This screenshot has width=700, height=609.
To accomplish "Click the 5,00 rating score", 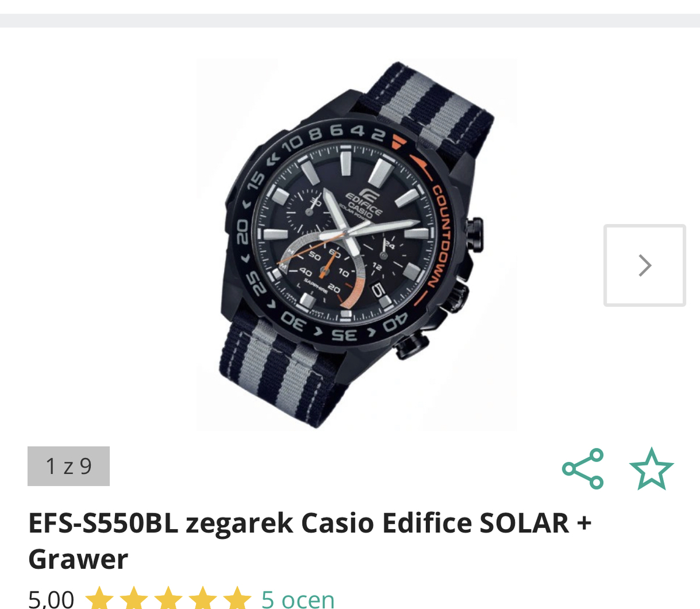I will click(x=51, y=599).
